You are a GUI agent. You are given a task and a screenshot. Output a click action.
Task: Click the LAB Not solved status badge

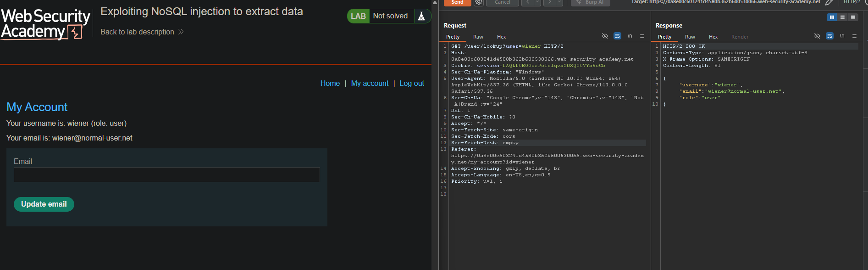coord(388,16)
